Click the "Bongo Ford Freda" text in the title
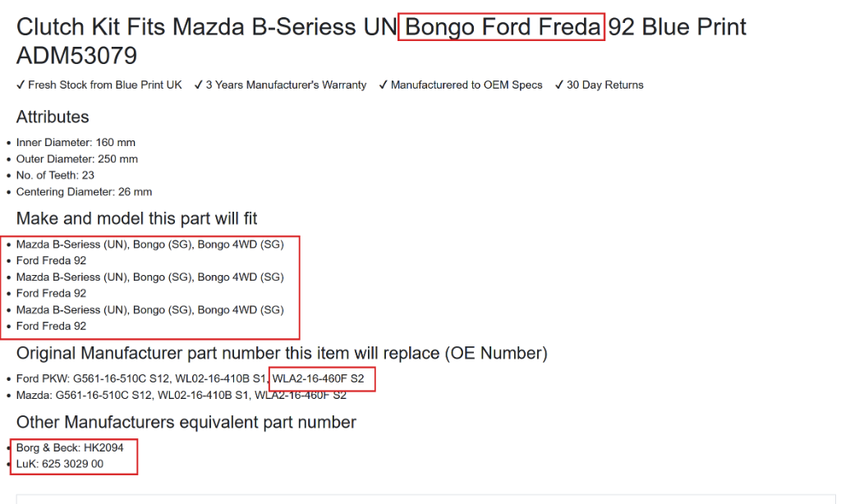Screen dimensions: 841x504 pyautogui.click(x=503, y=27)
